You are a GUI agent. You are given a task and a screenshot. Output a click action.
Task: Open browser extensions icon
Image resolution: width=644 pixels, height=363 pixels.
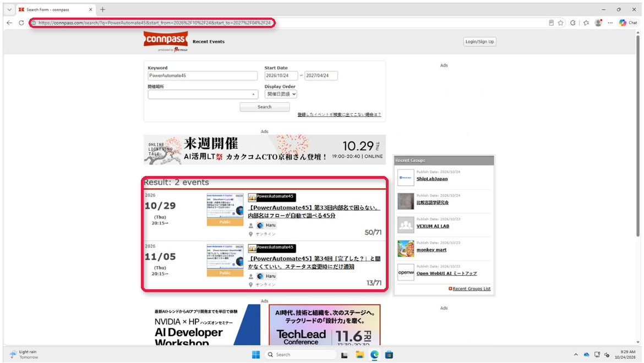coord(573,23)
